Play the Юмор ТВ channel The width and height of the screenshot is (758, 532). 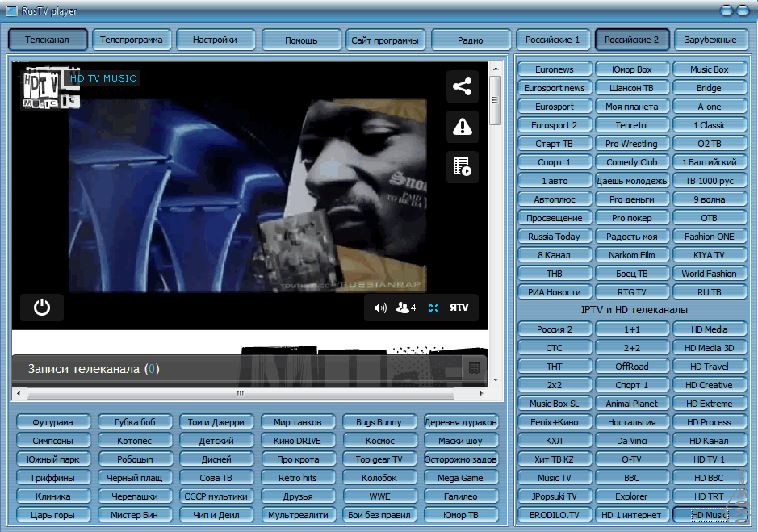pyautogui.click(x=461, y=515)
